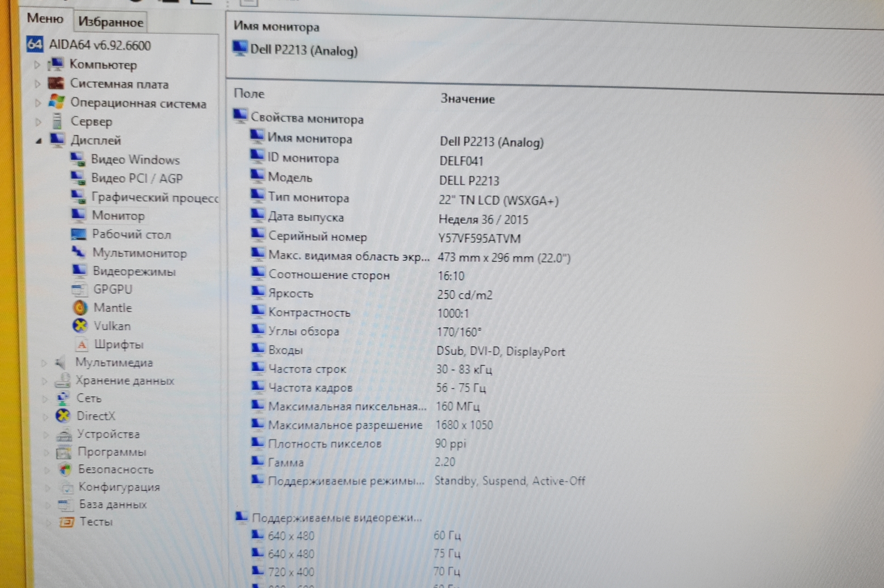Click the Дисплей tree icon
The height and width of the screenshot is (588, 884).
[x=57, y=139]
